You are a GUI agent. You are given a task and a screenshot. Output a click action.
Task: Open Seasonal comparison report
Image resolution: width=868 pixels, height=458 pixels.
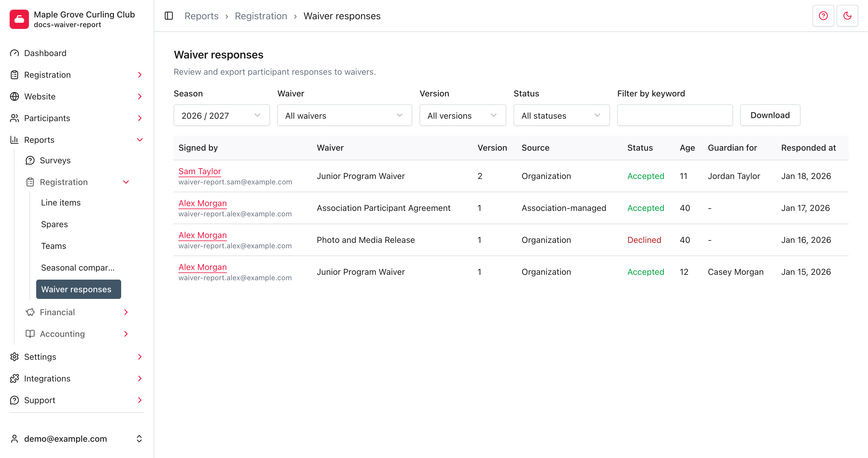pos(78,268)
